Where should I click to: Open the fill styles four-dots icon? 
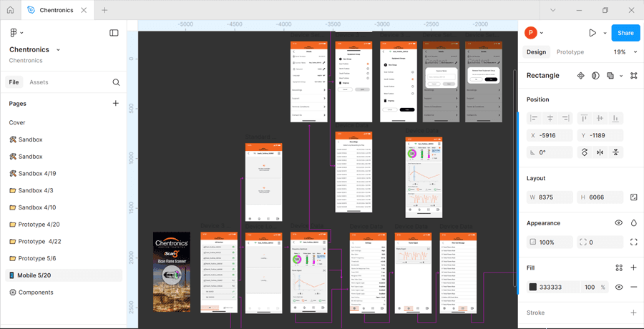point(619,267)
